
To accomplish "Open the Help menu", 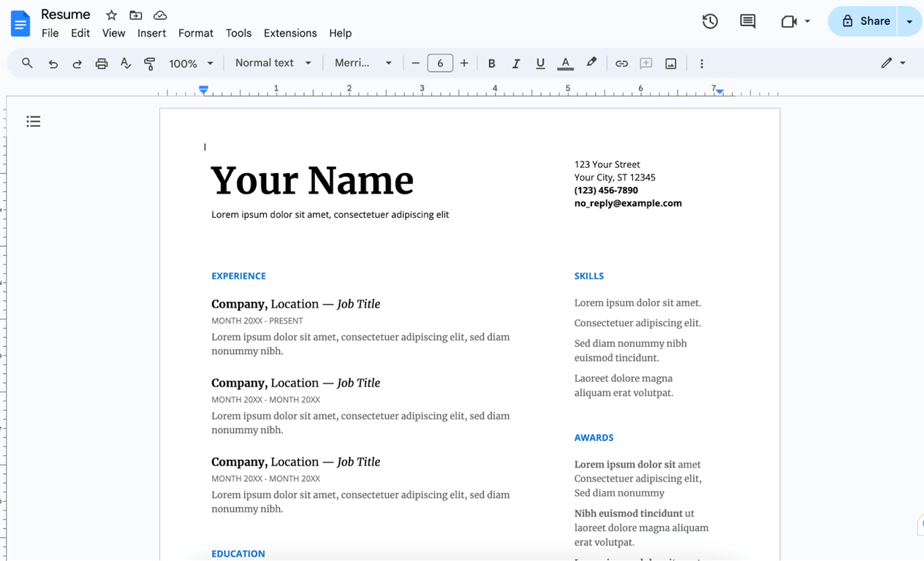I will 340,33.
